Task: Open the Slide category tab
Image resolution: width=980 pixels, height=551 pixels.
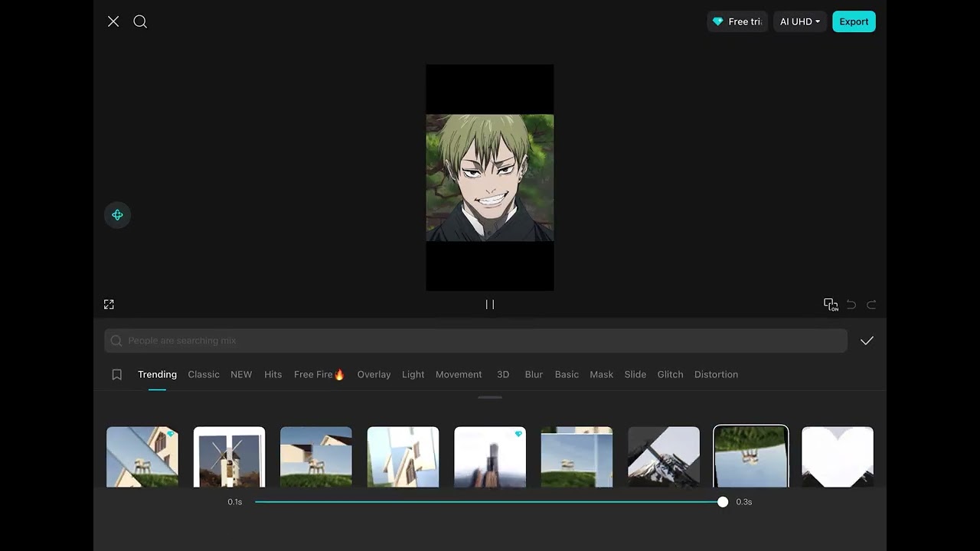Action: click(635, 374)
